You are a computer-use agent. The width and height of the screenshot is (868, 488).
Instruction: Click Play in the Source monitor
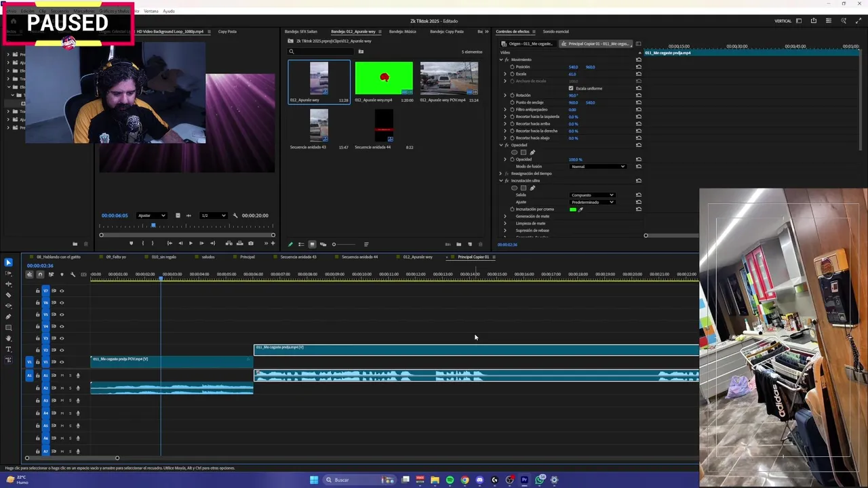191,243
